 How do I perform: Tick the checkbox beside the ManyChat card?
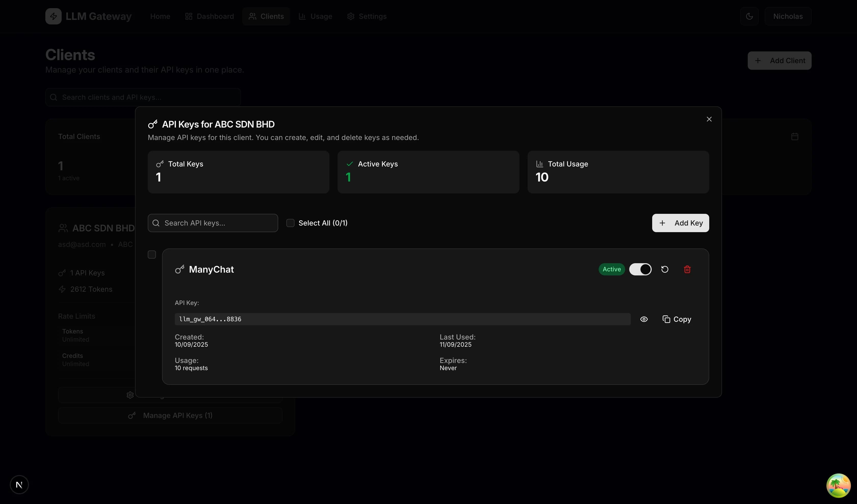(x=151, y=254)
